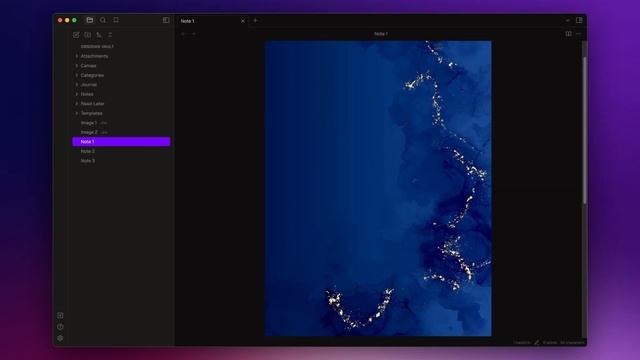Click the pencil editing mode icon

pos(536,342)
